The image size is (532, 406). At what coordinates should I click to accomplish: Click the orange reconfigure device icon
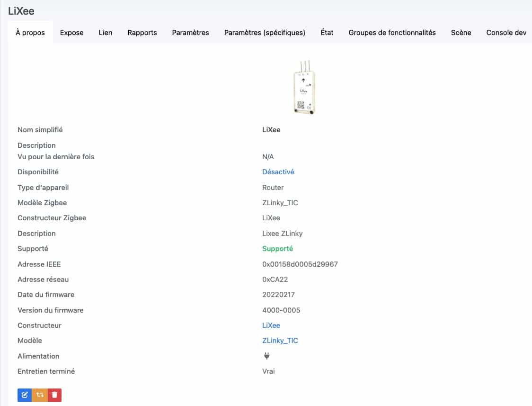pos(40,395)
